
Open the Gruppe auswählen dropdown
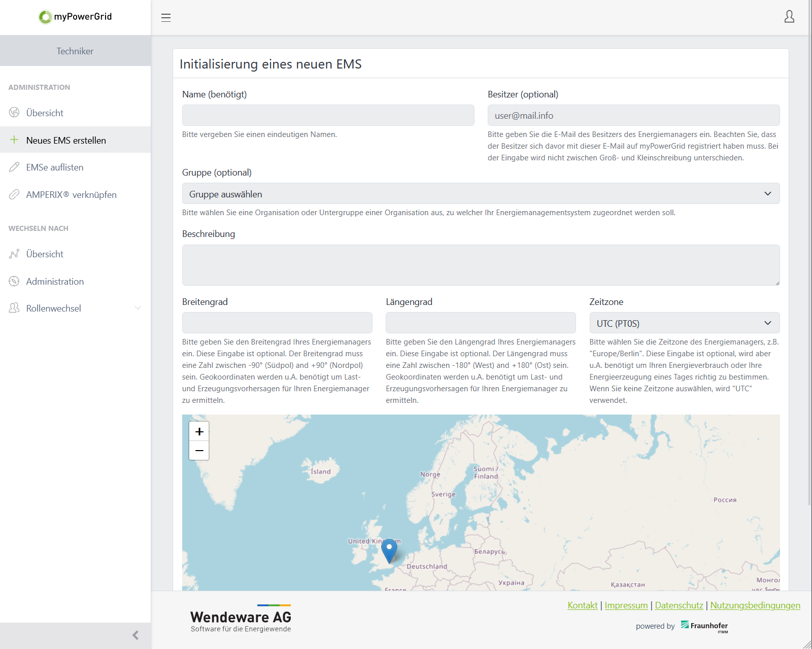(x=480, y=194)
